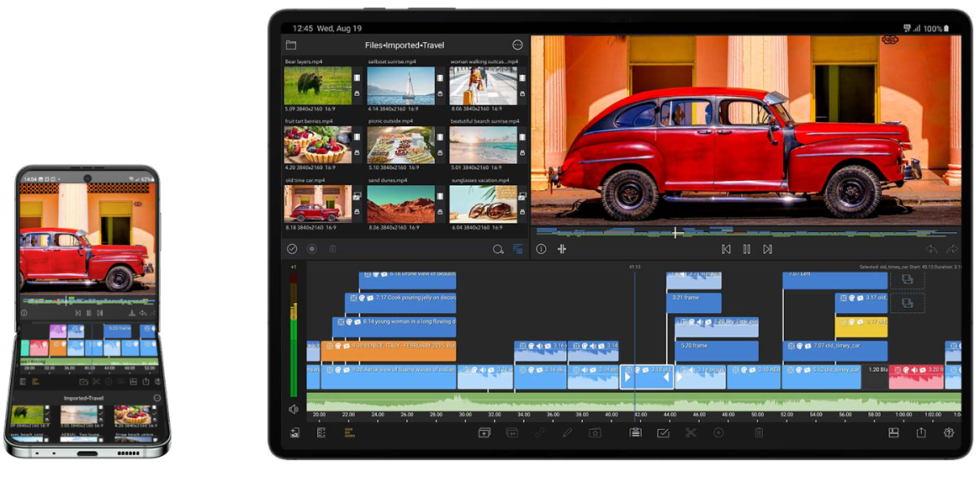Select the orange VENICE, ITALY clip on timeline

(x=388, y=351)
